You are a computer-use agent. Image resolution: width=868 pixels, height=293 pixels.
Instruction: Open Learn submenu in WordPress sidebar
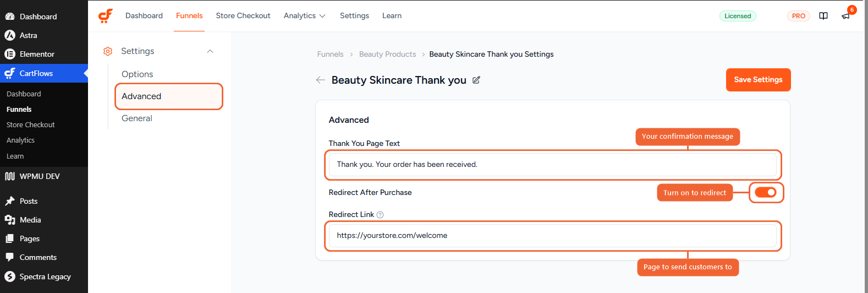[15, 156]
